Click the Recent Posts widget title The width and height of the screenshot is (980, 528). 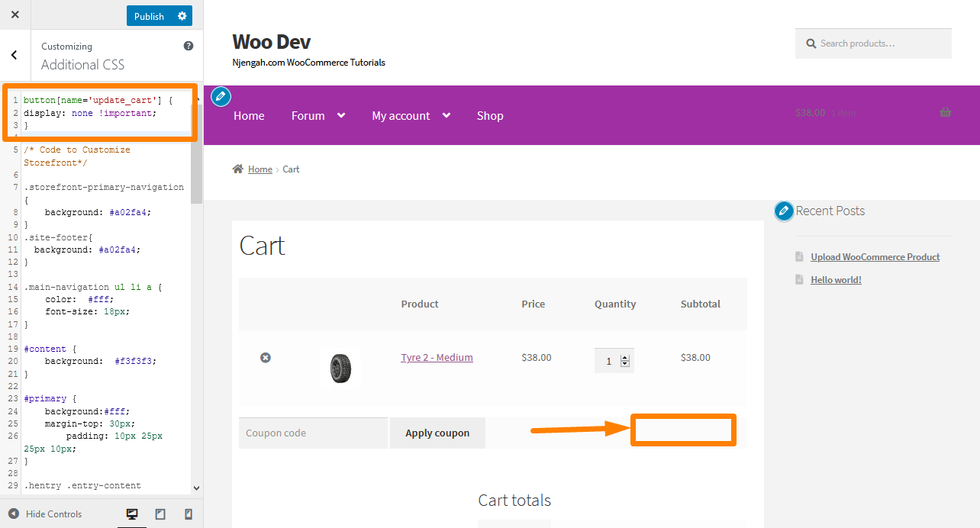[830, 211]
